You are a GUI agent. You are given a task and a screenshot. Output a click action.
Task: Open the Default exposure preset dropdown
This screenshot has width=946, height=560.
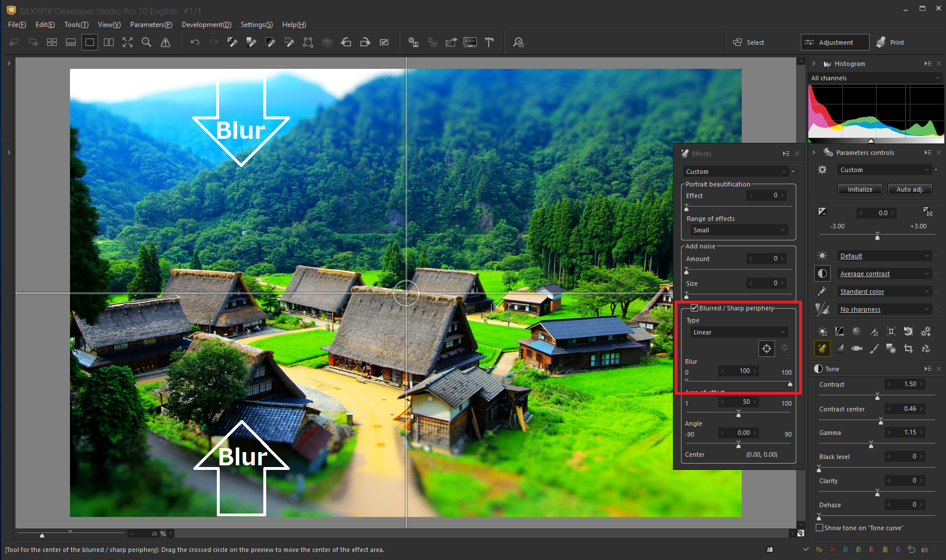pos(884,256)
